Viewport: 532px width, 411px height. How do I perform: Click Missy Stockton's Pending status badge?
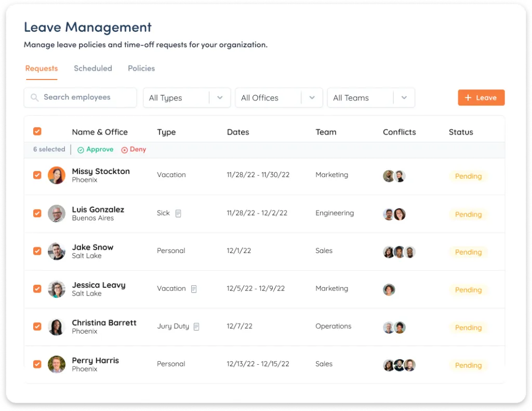click(468, 176)
